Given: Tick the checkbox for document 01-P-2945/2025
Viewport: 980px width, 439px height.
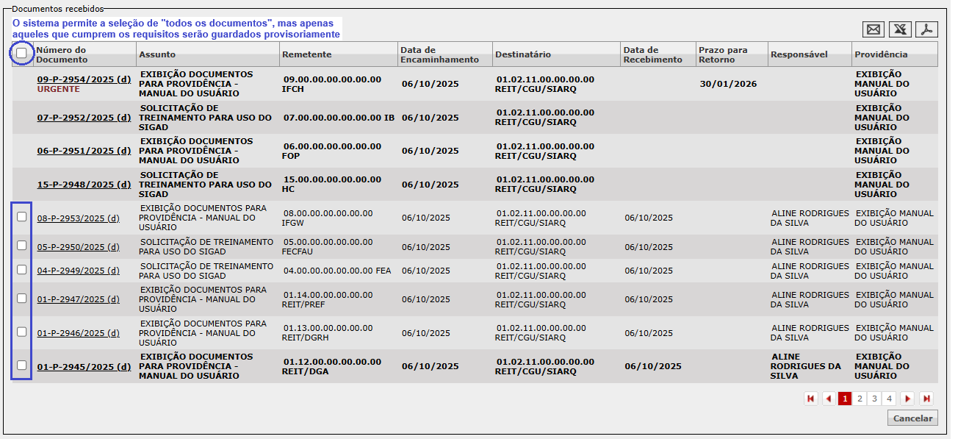Looking at the screenshot, I should pos(22,365).
